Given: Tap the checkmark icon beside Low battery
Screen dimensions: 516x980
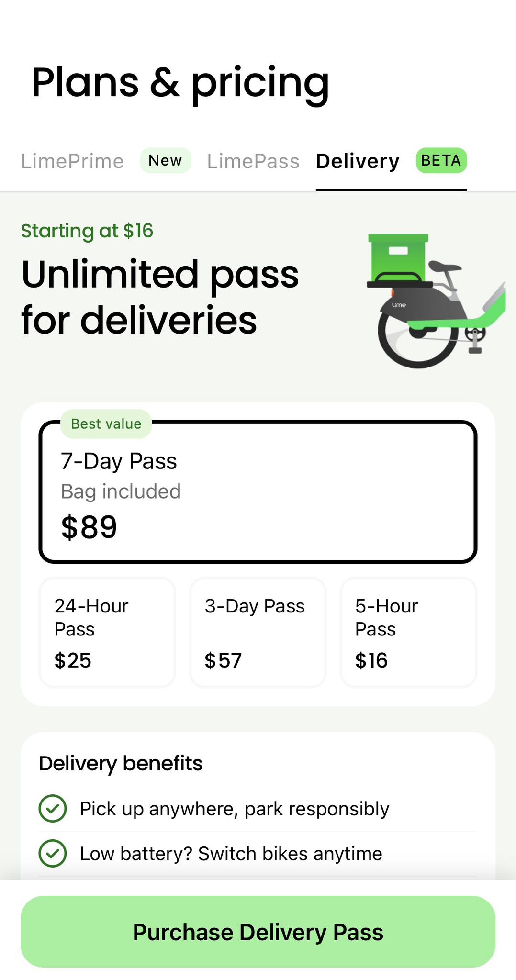Looking at the screenshot, I should coord(53,854).
